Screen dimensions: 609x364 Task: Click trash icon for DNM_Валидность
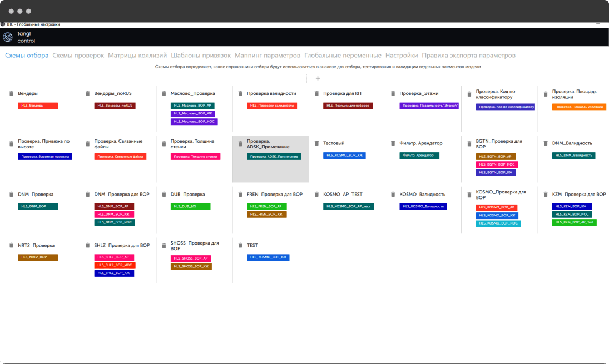pyautogui.click(x=546, y=143)
